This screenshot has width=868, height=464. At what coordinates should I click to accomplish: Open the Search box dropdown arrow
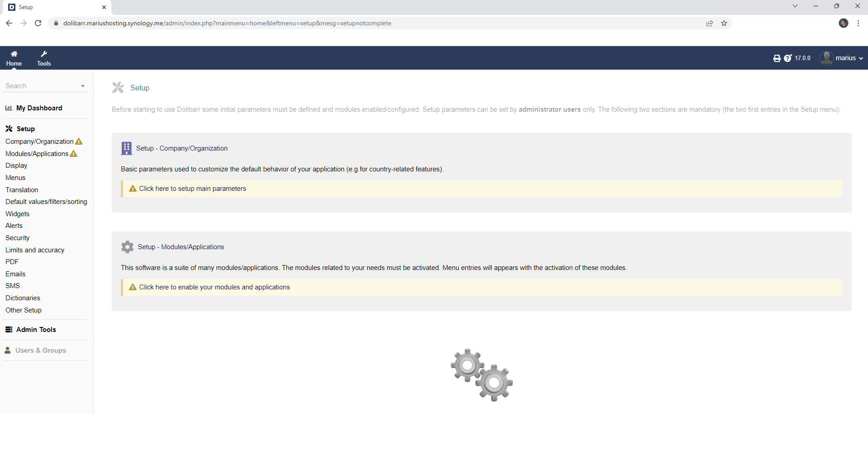[x=82, y=86]
